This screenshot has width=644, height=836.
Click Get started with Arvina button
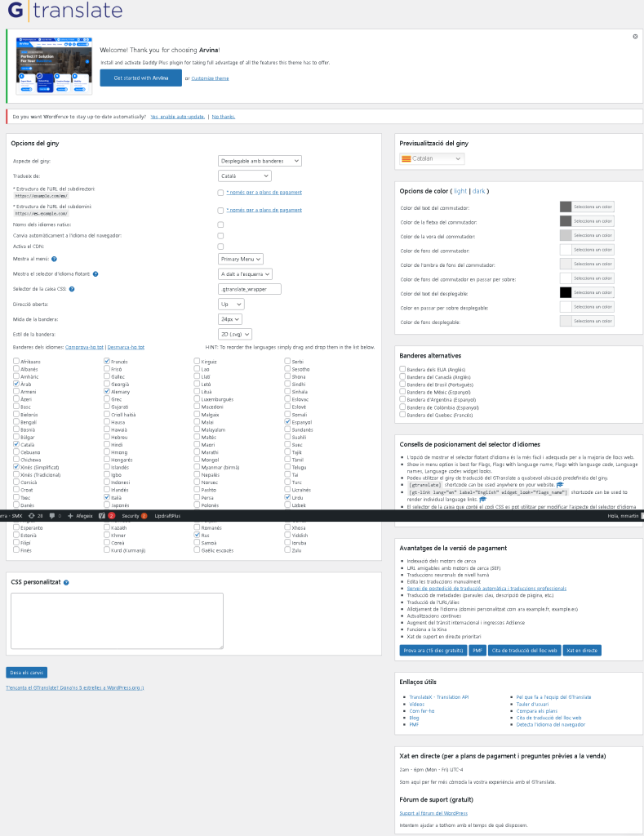(140, 78)
